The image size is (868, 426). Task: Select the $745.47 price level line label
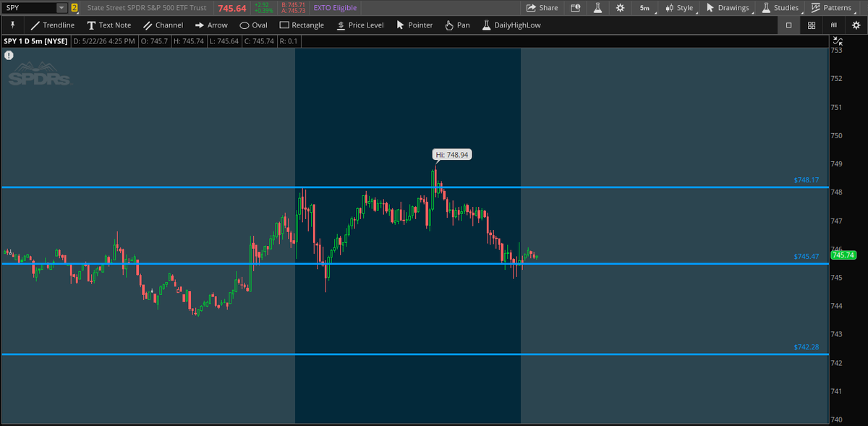point(806,256)
